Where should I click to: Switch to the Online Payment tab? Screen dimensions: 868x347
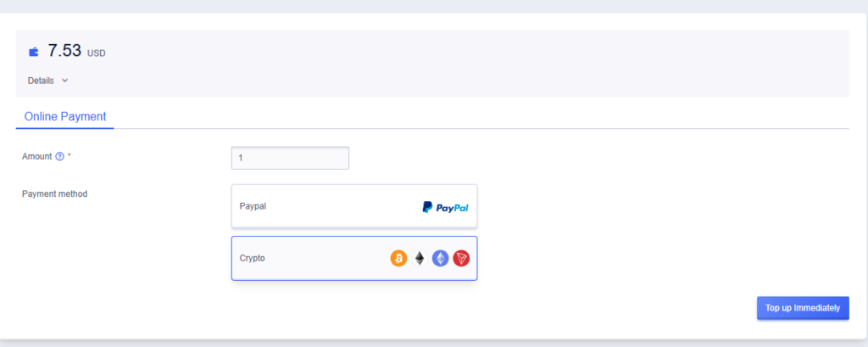(65, 116)
